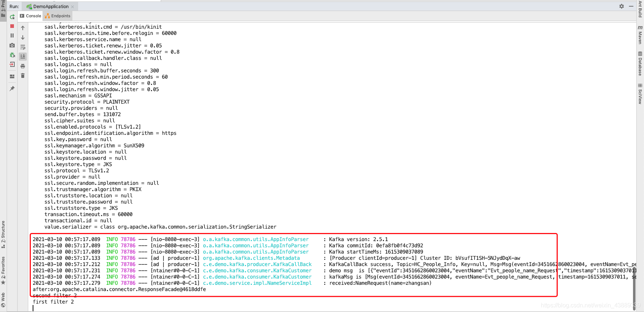Image resolution: width=644 pixels, height=312 pixels.
Task: Open the Run window settings gear
Action: [x=622, y=6]
